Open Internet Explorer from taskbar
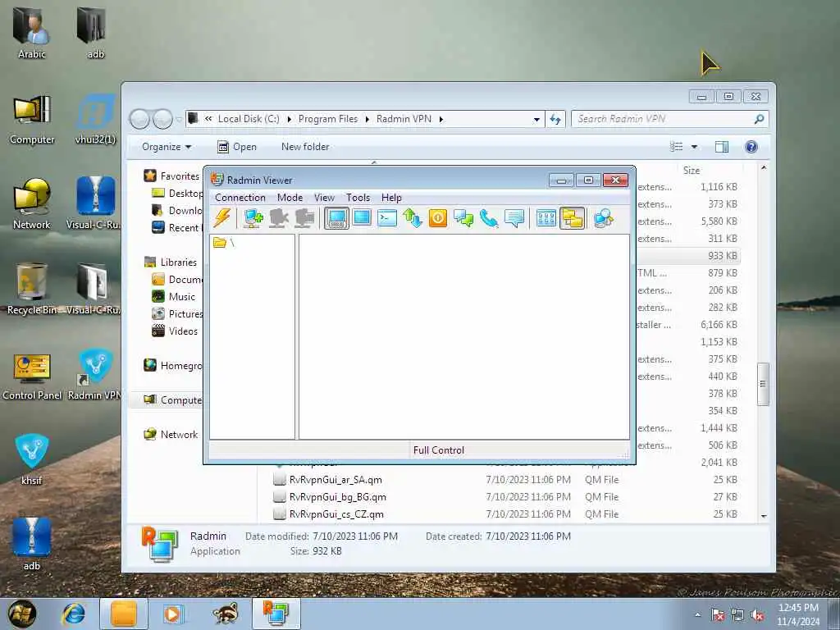 point(74,614)
